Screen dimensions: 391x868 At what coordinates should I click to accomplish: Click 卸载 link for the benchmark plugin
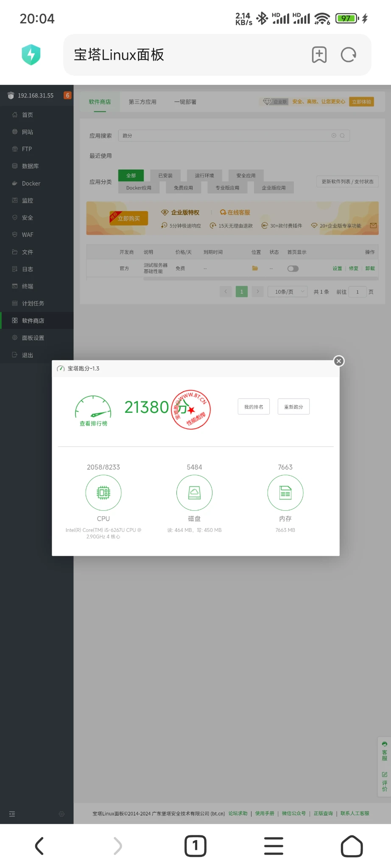point(370,269)
